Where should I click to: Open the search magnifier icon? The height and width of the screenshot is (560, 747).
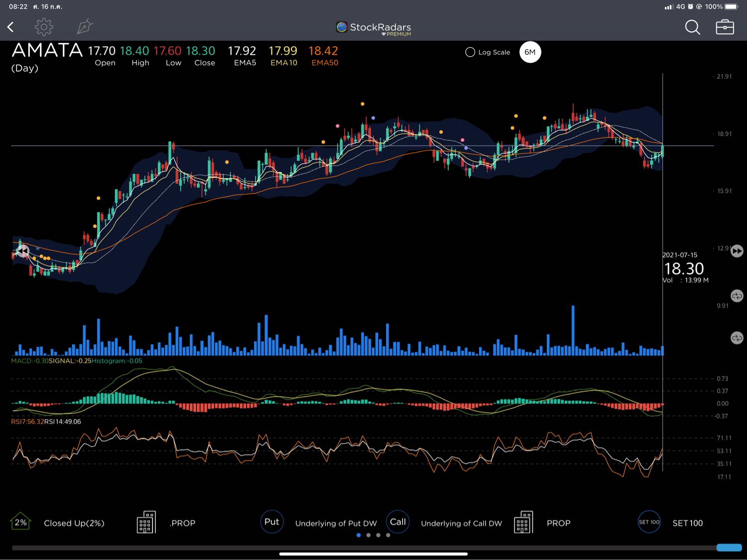point(692,27)
